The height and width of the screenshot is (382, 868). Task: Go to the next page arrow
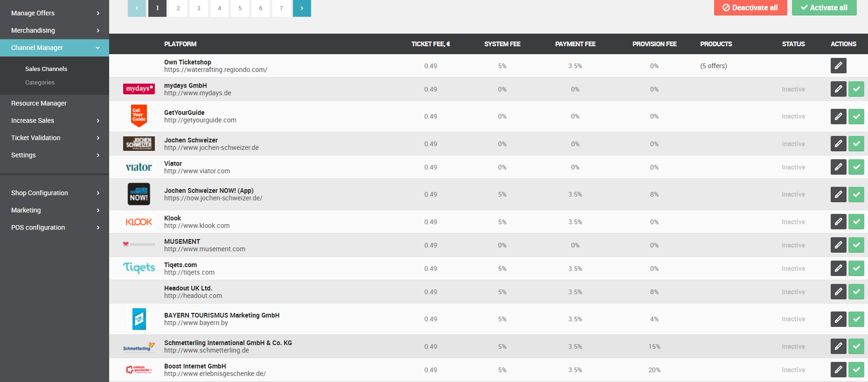(302, 8)
